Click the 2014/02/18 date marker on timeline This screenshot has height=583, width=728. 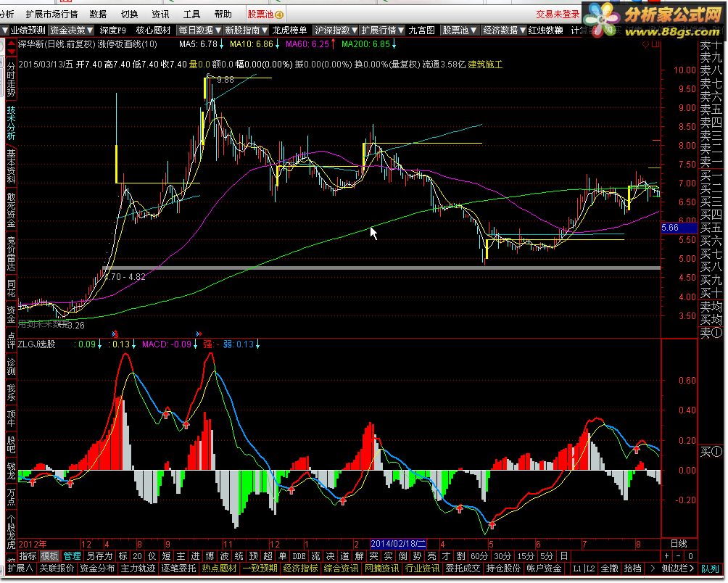398,544
